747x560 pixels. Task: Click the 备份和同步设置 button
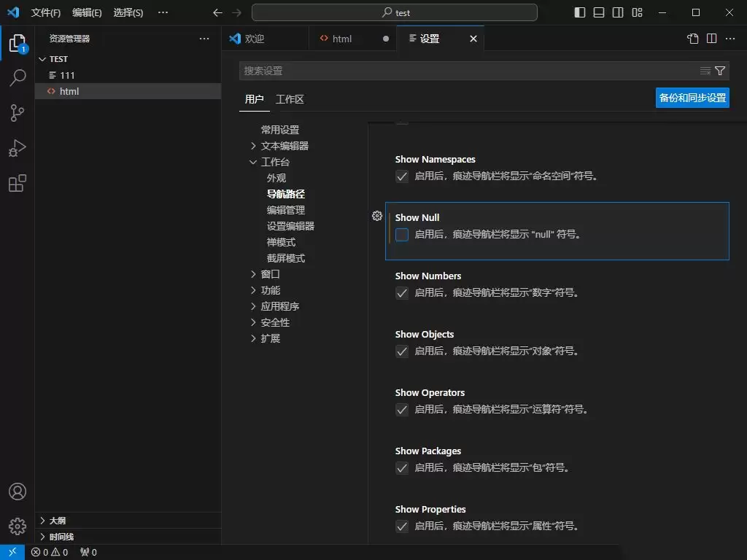692,97
